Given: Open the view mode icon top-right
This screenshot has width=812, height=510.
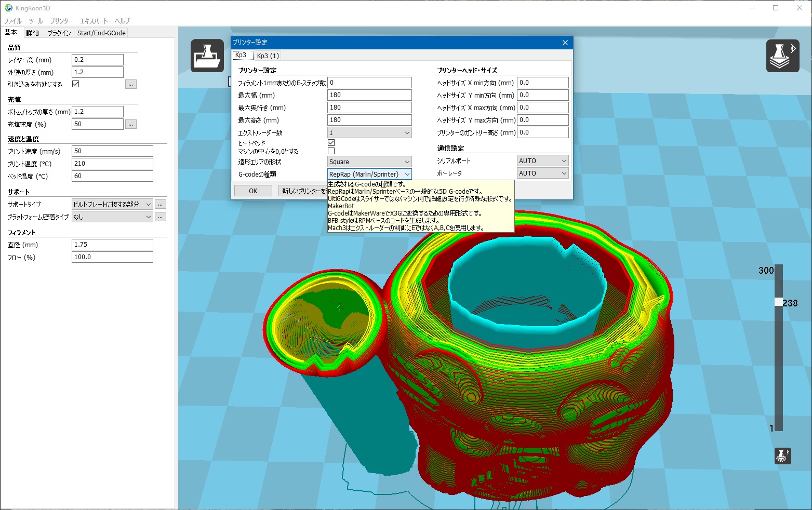Looking at the screenshot, I should point(782,56).
